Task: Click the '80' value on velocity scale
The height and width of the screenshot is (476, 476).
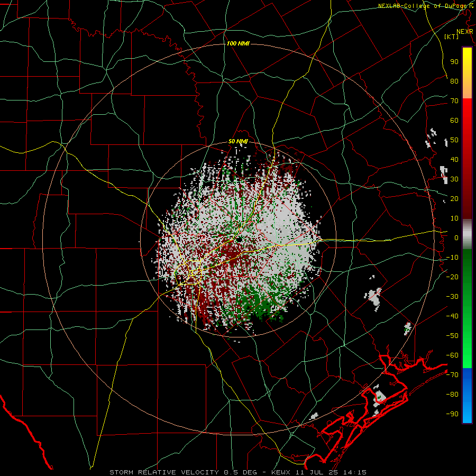Action: point(454,81)
